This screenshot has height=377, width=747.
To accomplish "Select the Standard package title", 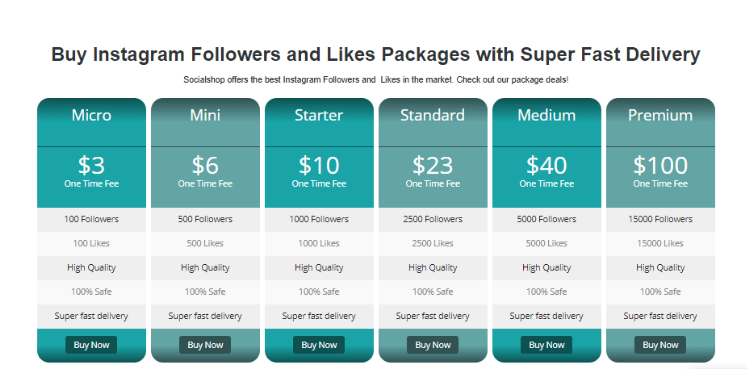I will pos(433,115).
